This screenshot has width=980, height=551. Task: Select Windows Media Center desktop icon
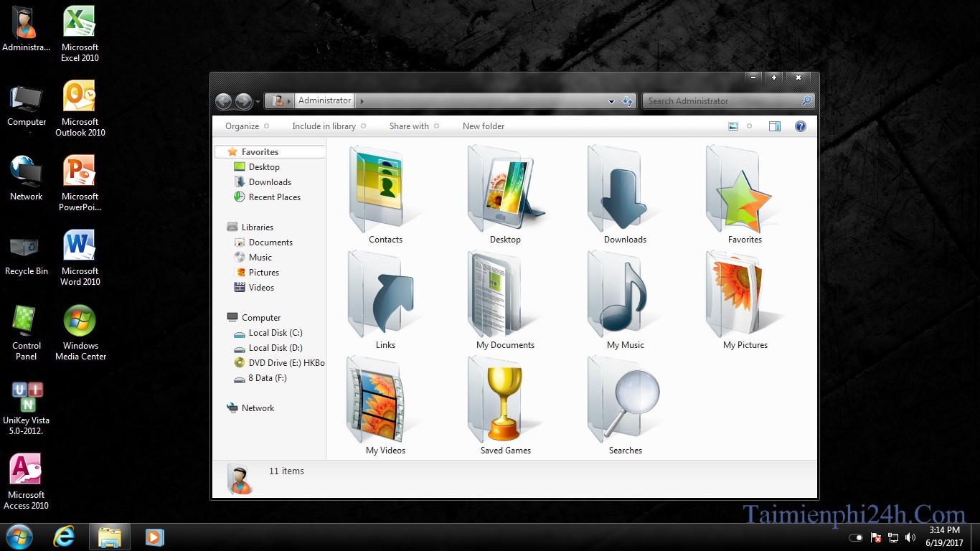(80, 332)
